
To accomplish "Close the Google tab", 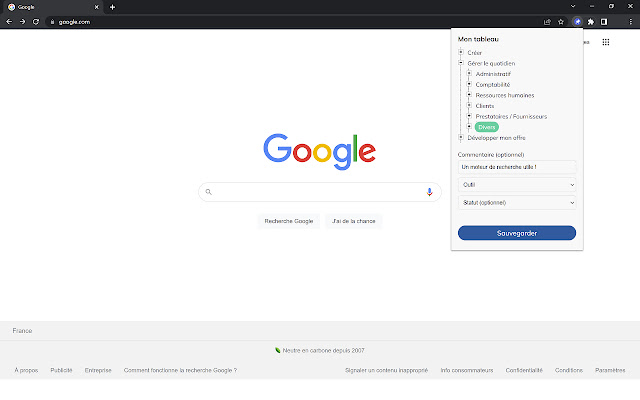I will point(97,7).
